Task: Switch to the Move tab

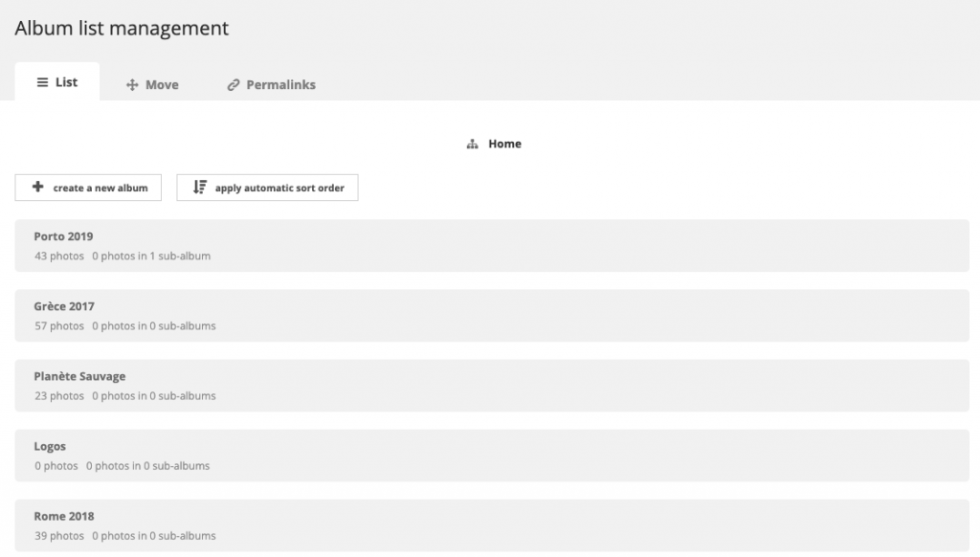Action: pyautogui.click(x=152, y=84)
